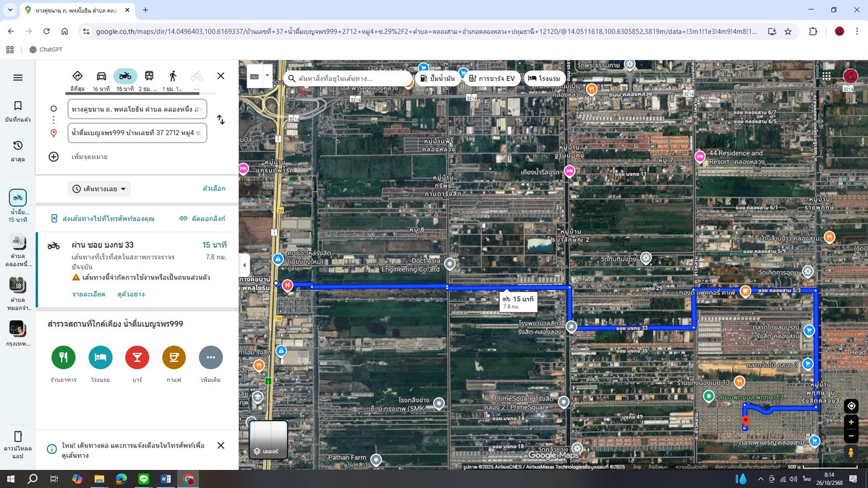
Task: Choose the walking travel mode
Action: 172,77
